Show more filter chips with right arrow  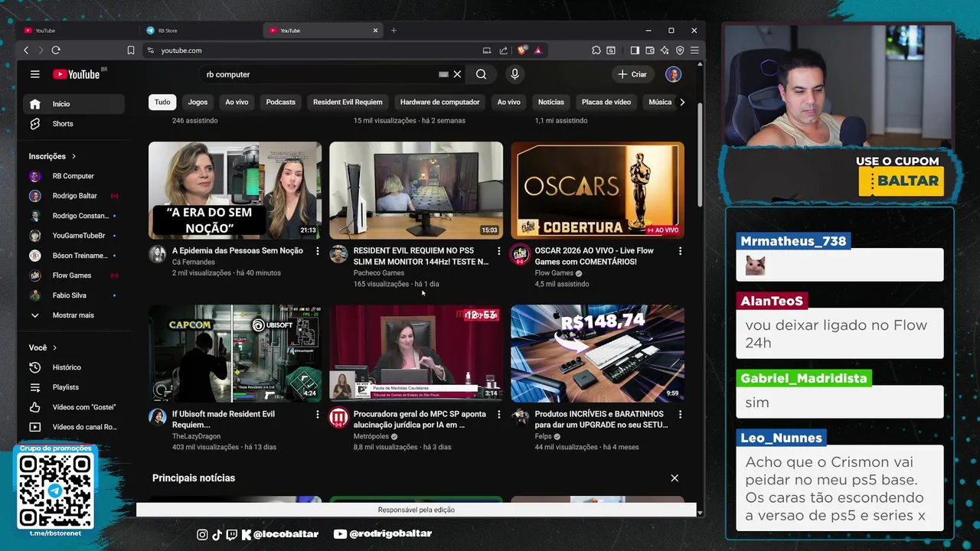682,102
